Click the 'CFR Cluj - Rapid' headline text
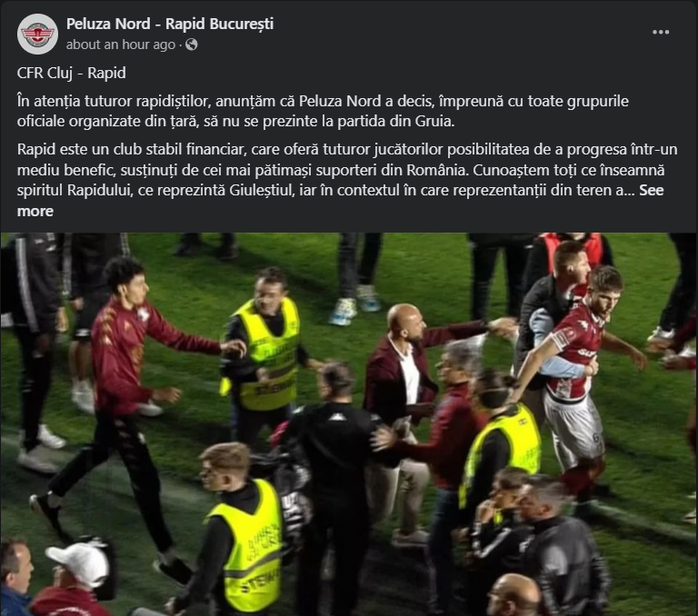Image resolution: width=698 pixels, height=616 pixels. coord(71,73)
